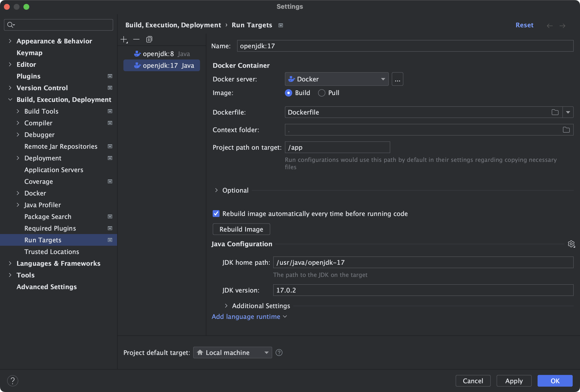Screen dimensions: 580x392
Task: Copy the openjdk:17 run target
Action: click(x=149, y=39)
